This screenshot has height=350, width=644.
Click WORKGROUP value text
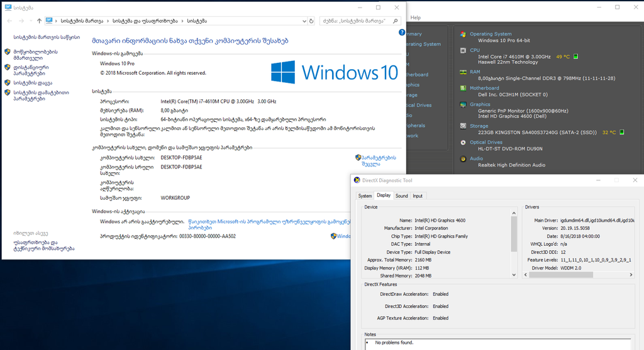point(175,198)
